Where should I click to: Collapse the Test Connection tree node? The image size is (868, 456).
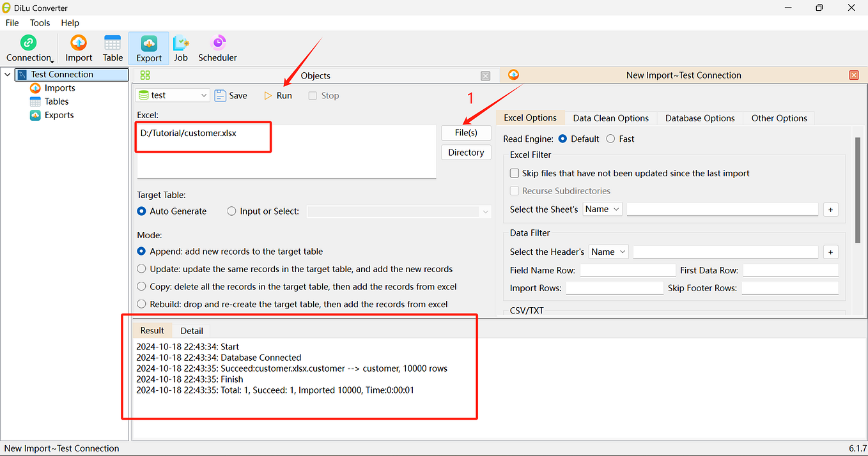(x=7, y=74)
